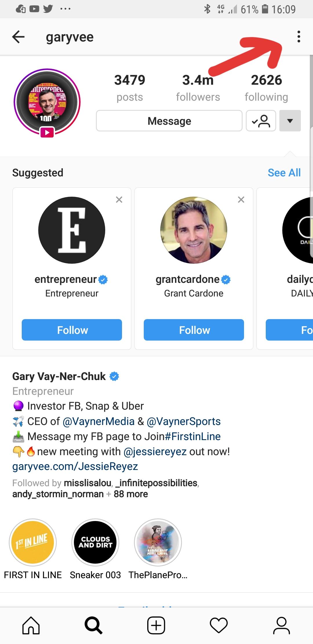Dismiss the entrepreneur suggestion card
The height and width of the screenshot is (644, 313).
[x=119, y=200]
